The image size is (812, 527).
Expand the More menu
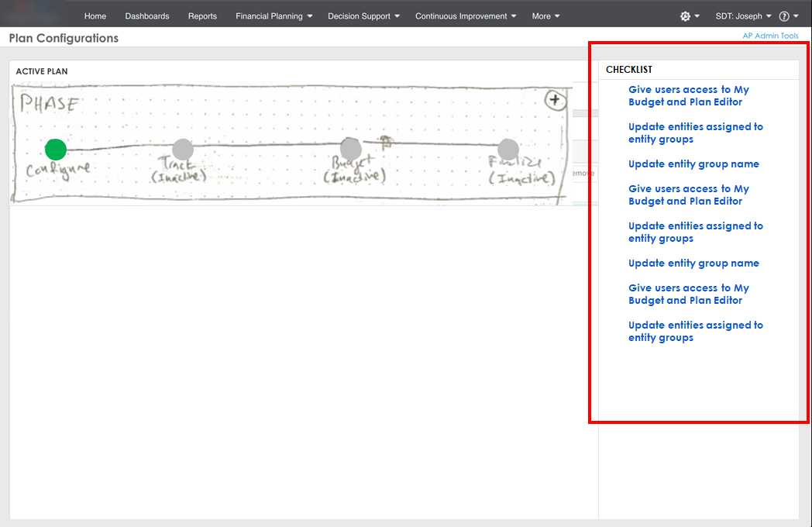(545, 16)
